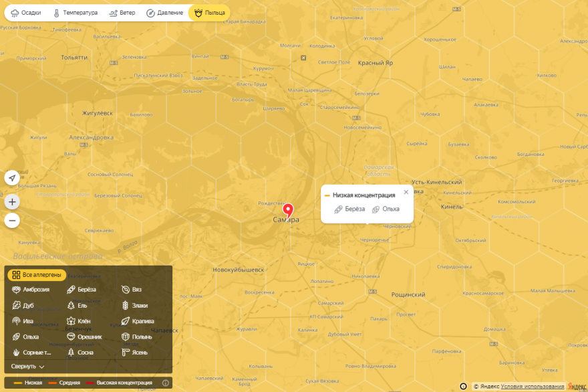588x392 pixels.
Task: Toggle the Берёза allergen filter
Action: tap(82, 290)
